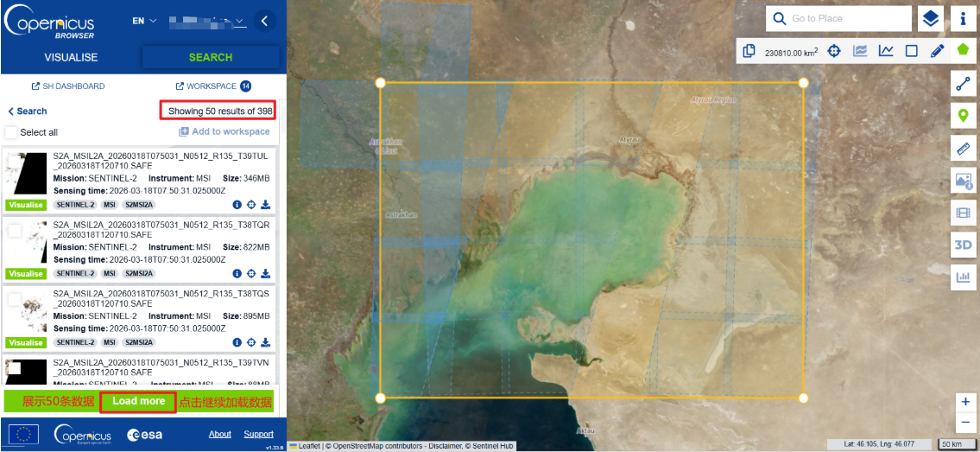Open the map layers panel
Image resolution: width=980 pixels, height=452 pixels.
[931, 19]
